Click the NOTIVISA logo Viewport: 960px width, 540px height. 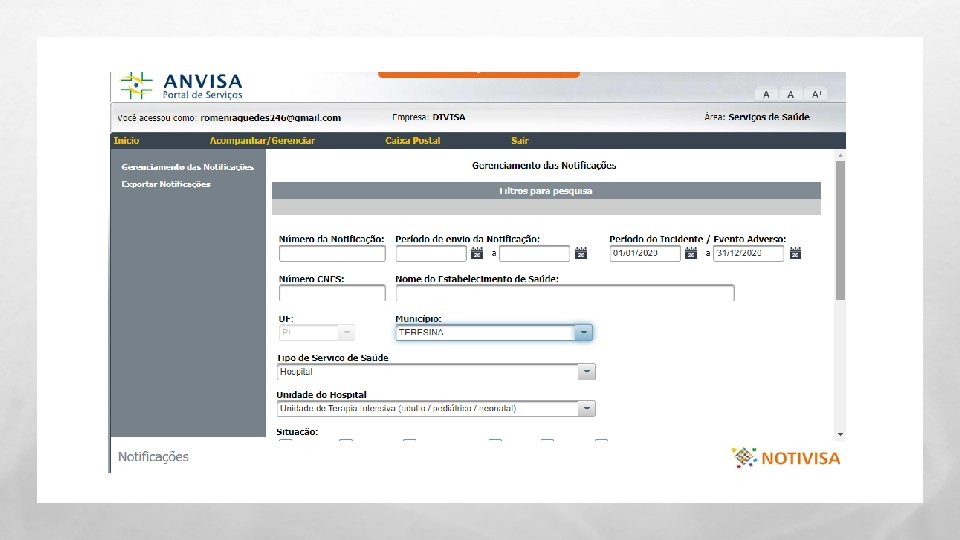[786, 457]
